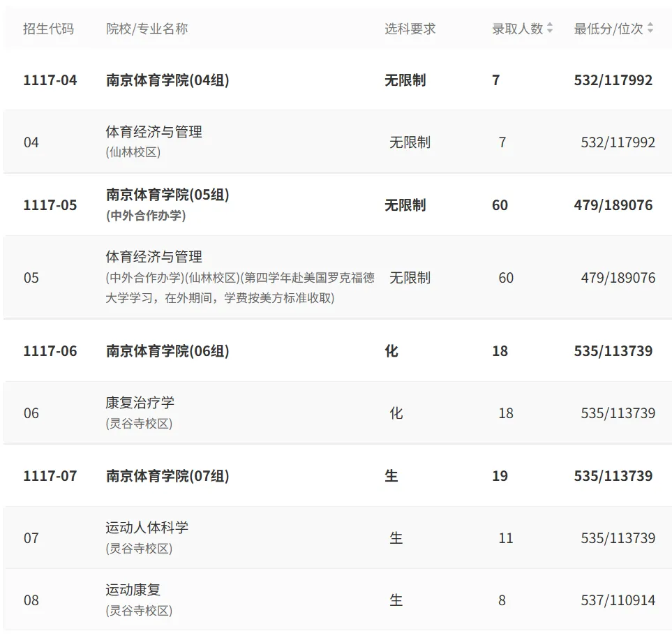The width and height of the screenshot is (672, 638).
Task: Click 体育经济与管理 in the 仙林校区 row 04
Action: coord(154,132)
